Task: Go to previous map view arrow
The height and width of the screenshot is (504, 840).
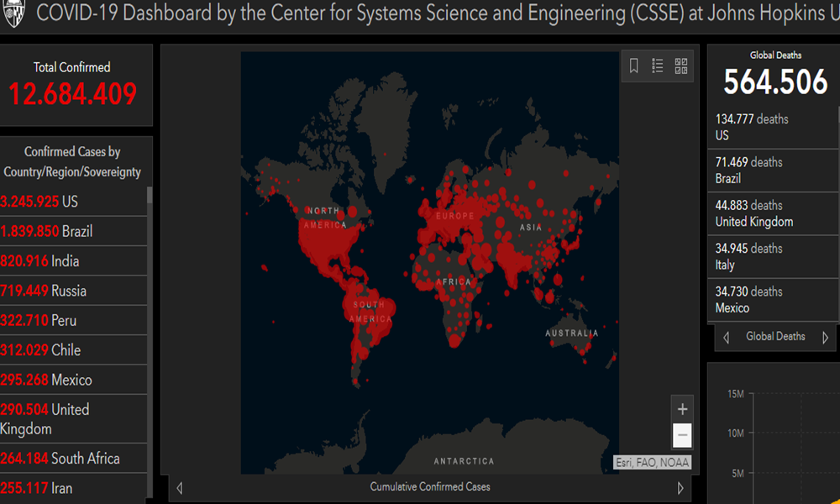Action: pos(179,487)
